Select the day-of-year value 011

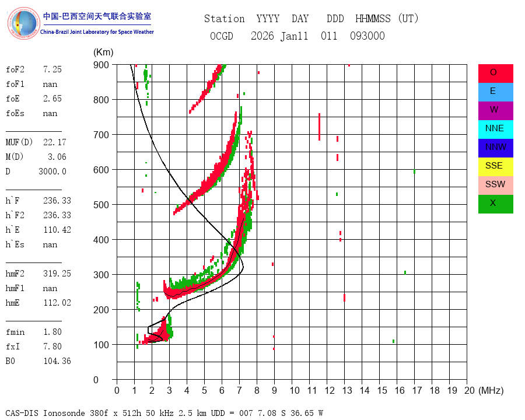click(x=329, y=36)
